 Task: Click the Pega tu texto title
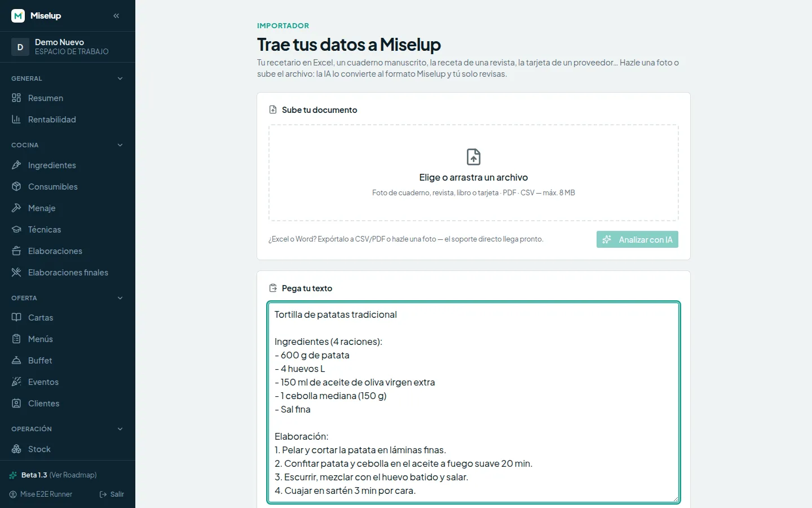(x=307, y=288)
